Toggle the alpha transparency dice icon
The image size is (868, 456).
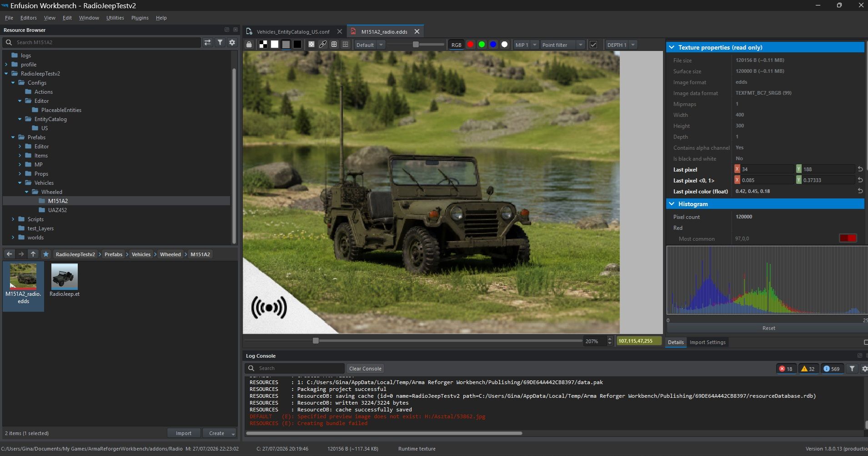[311, 45]
